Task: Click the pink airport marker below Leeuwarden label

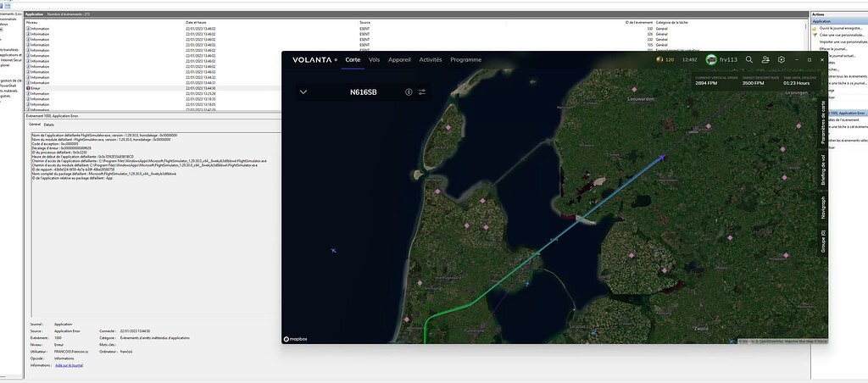Action: point(708,126)
